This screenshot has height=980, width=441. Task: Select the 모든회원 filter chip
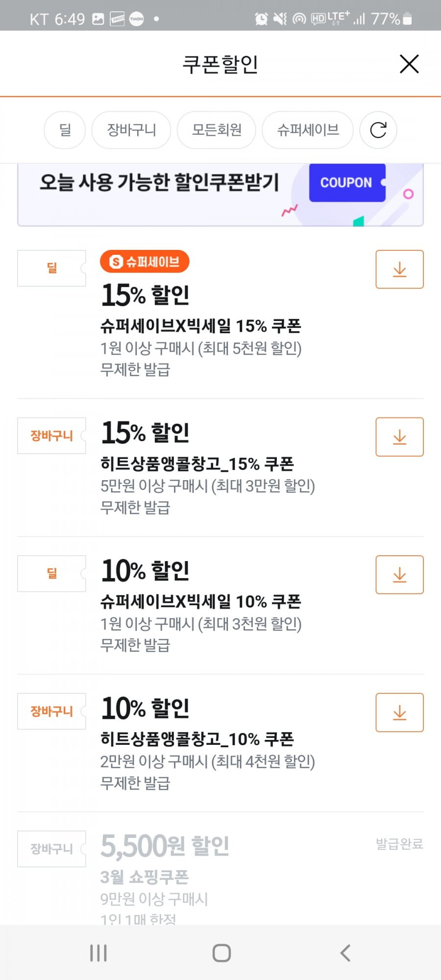[x=217, y=130]
